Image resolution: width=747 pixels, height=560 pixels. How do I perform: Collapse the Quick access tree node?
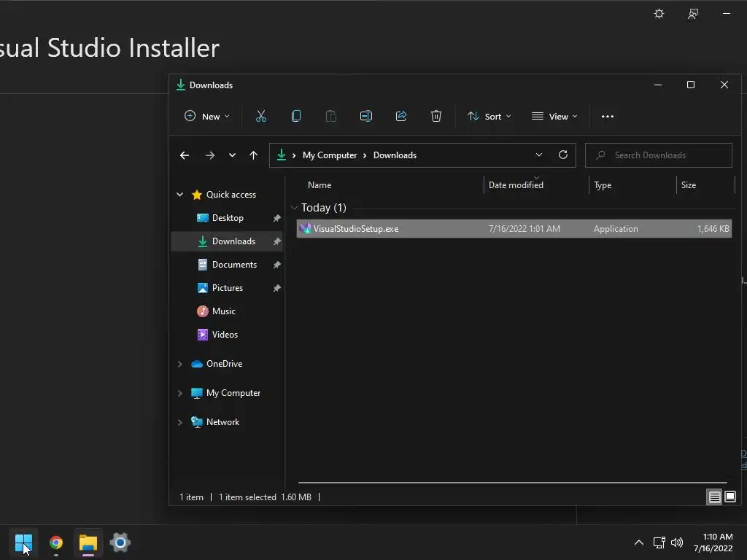[x=179, y=194]
